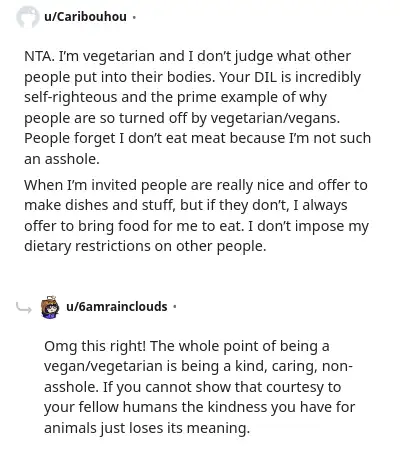400x464 pixels.
Task: Click the line 'dietary restrictions on other people.'
Action: [x=145, y=246]
